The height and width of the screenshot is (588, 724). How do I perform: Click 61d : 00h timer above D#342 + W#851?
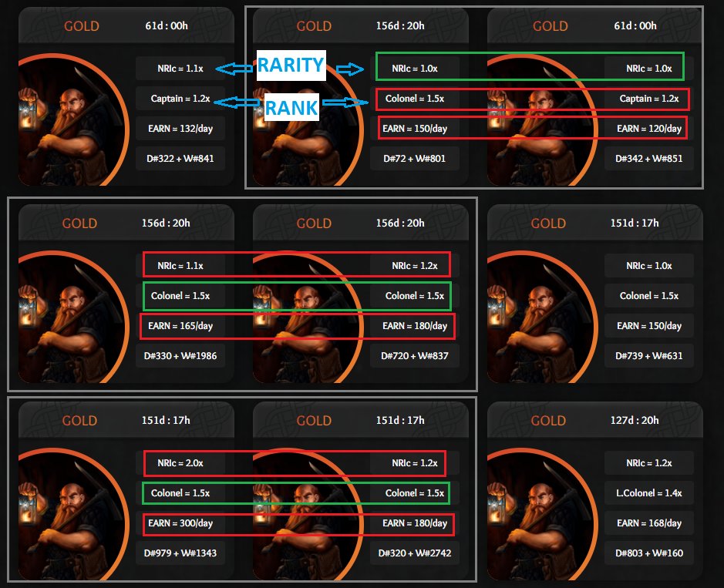(x=635, y=26)
